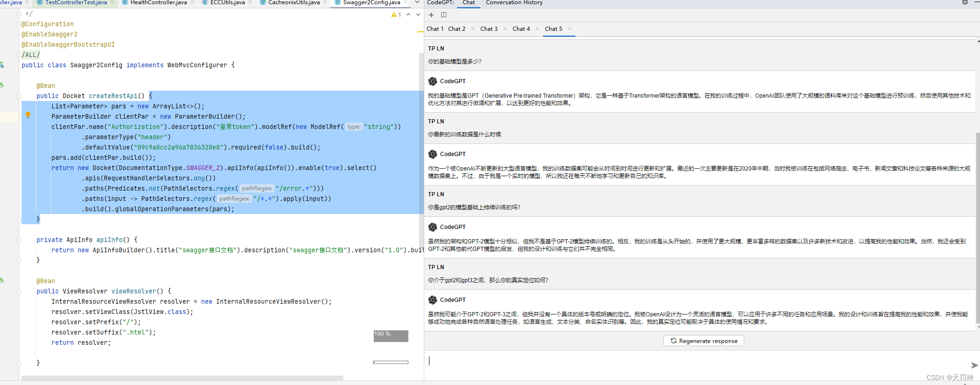Toggle fold at @Configuration annotation line
Screen dimensions: 980x385
19,24
